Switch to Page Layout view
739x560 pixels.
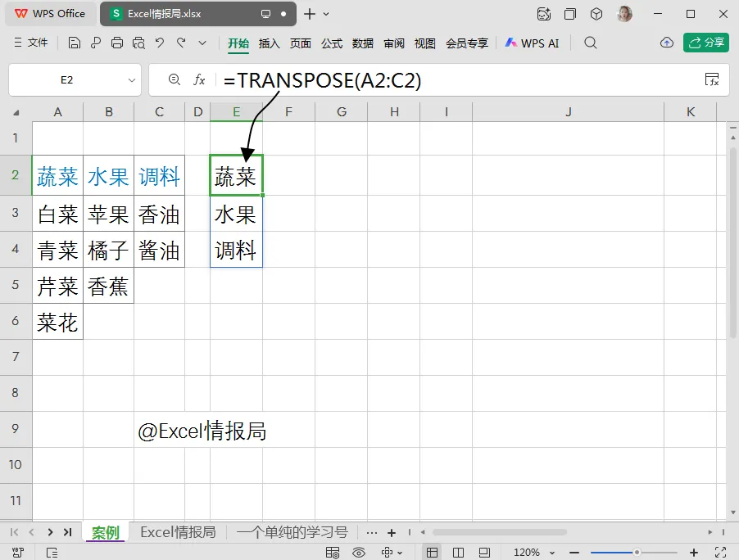(x=458, y=553)
